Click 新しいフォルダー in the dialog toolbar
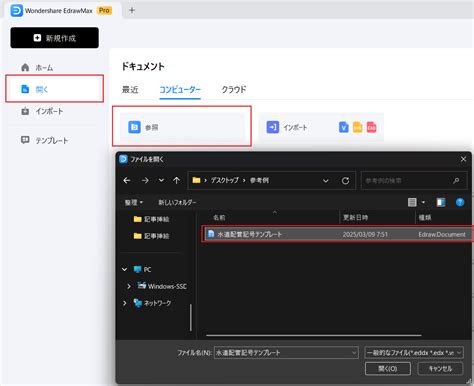 (177, 202)
